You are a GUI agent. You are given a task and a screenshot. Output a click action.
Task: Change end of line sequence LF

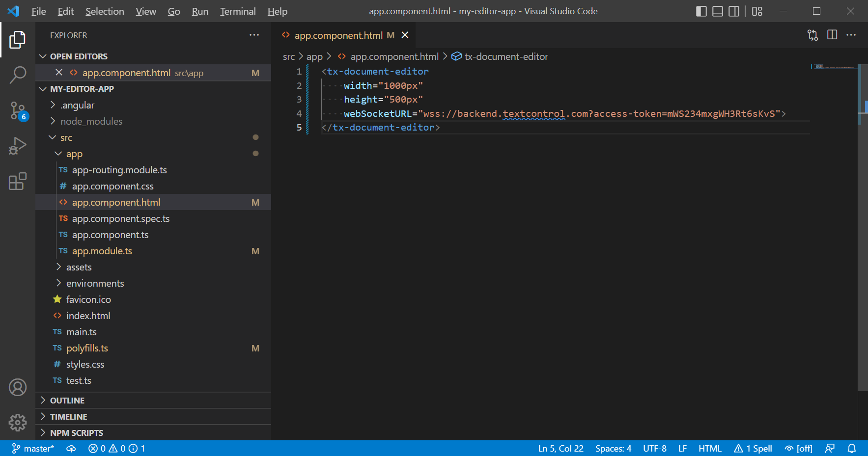click(682, 448)
